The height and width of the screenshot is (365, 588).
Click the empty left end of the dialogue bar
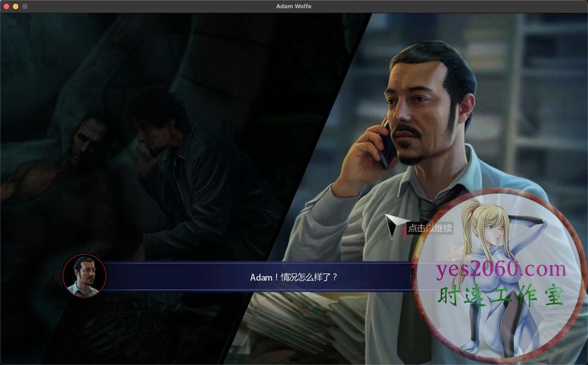(149, 277)
